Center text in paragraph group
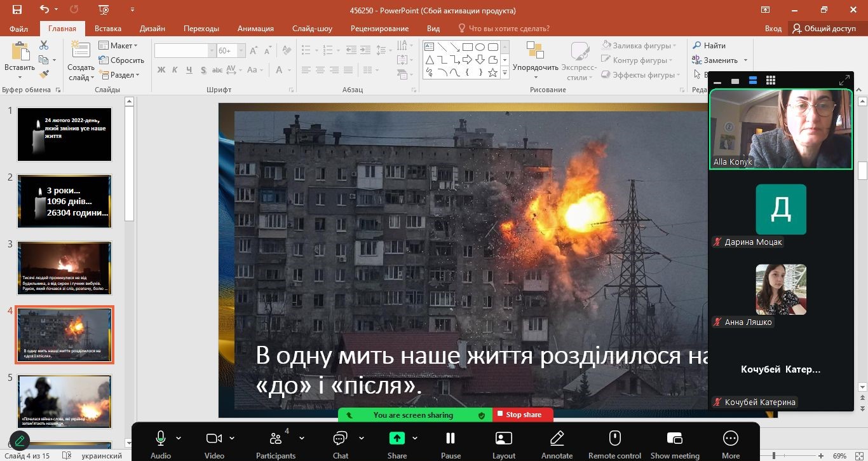The image size is (868, 461). (x=320, y=70)
